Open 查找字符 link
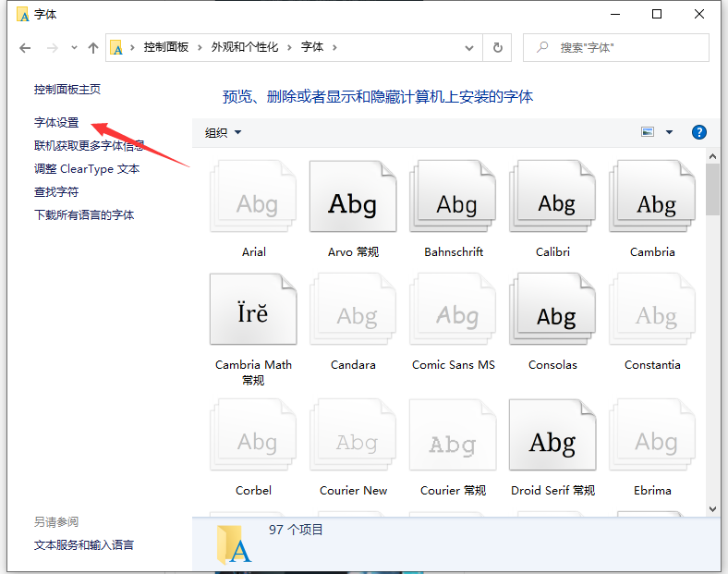The width and height of the screenshot is (728, 574). (x=56, y=192)
